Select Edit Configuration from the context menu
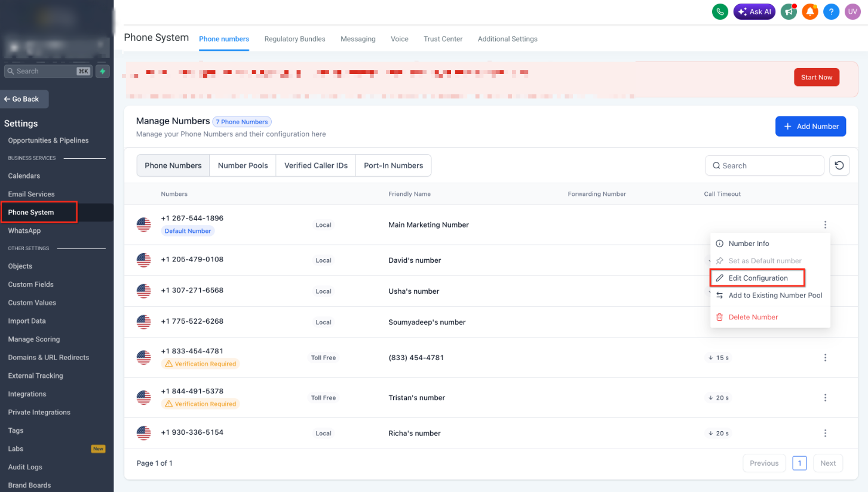This screenshot has width=868, height=492. [x=757, y=278]
